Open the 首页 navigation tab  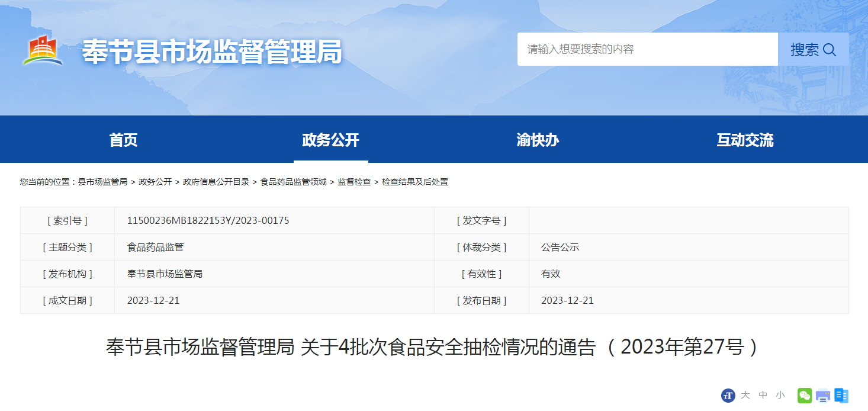[x=123, y=140]
